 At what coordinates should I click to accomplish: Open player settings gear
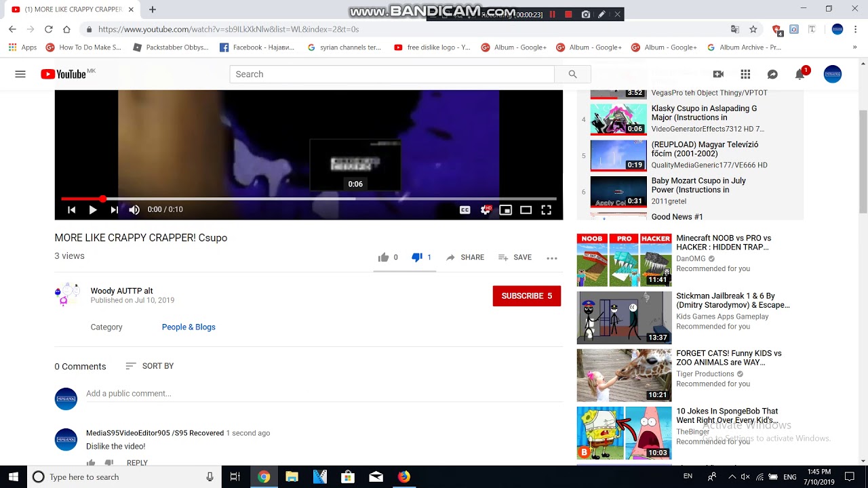pos(486,210)
